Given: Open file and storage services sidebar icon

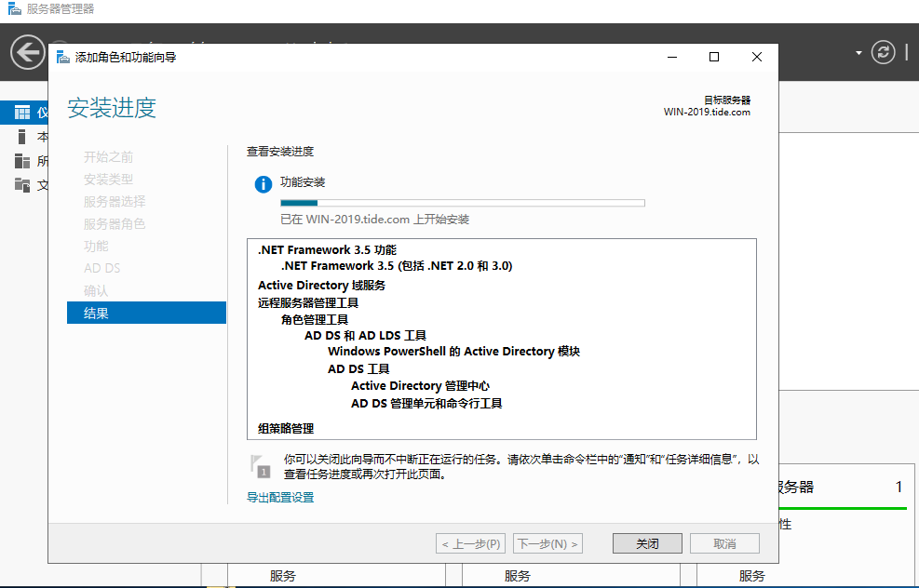Looking at the screenshot, I should tap(22, 185).
